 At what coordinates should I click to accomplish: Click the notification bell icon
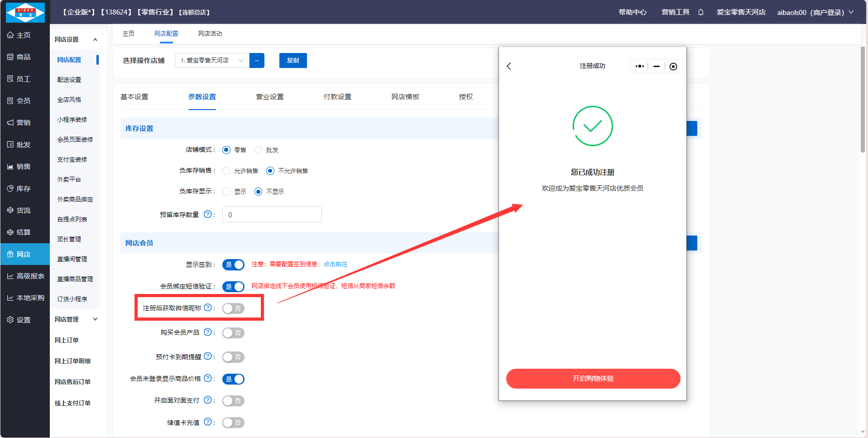point(700,12)
